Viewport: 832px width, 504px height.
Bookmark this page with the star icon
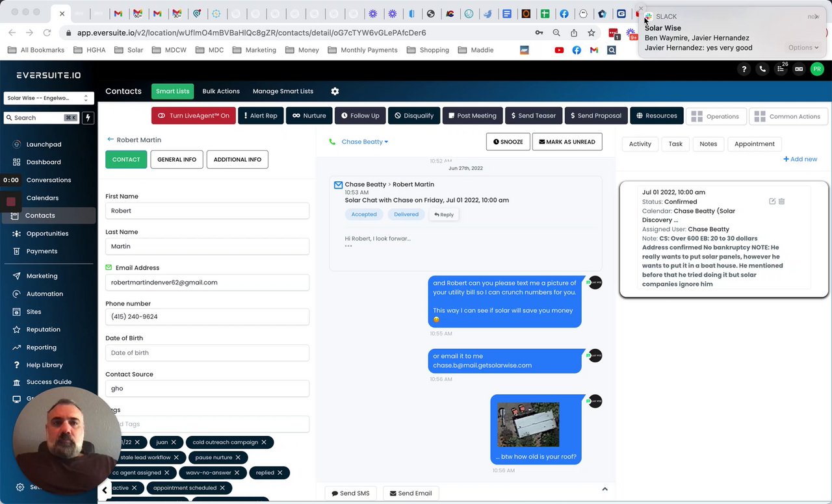[x=591, y=32]
